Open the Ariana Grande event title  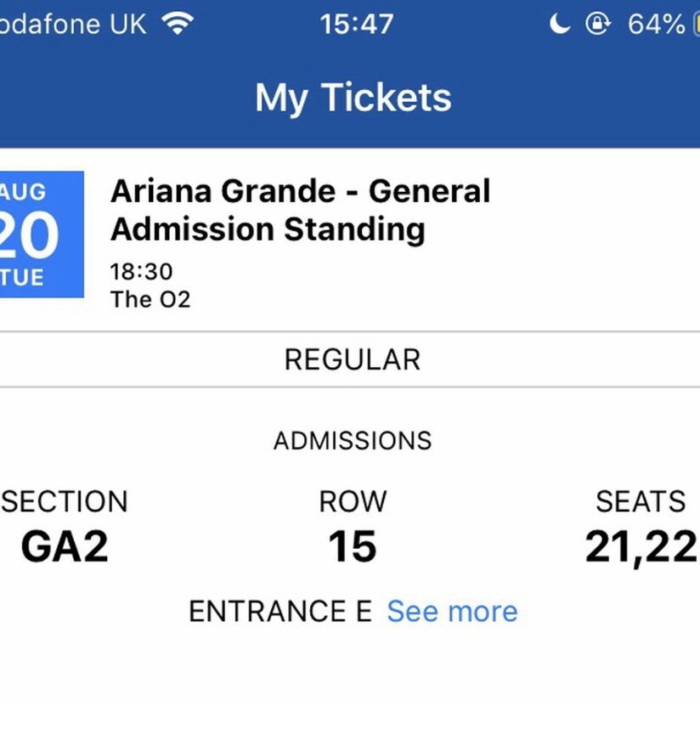(300, 210)
